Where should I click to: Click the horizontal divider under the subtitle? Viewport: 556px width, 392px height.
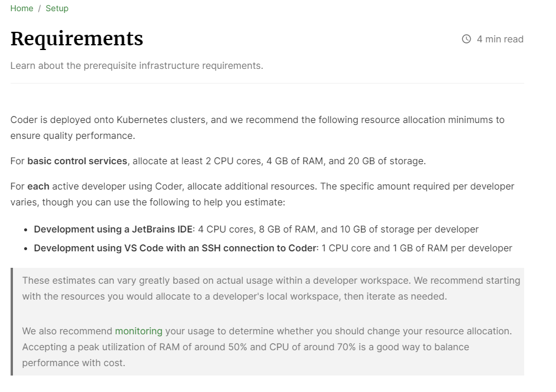click(267, 84)
